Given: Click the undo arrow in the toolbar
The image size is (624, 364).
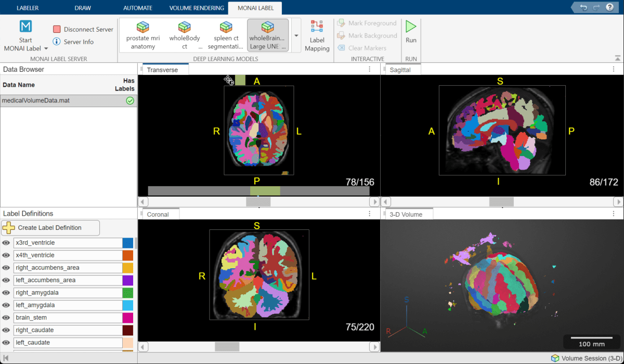Looking at the screenshot, I should [x=583, y=7].
